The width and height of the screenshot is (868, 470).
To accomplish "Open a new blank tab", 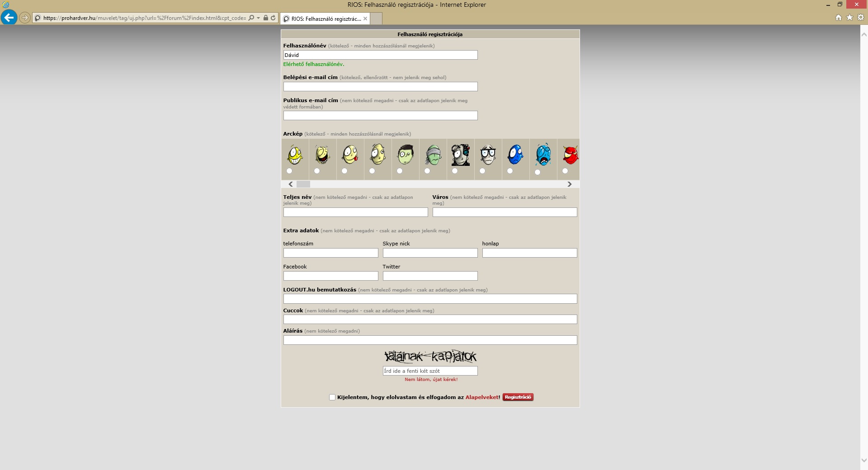I will point(376,19).
